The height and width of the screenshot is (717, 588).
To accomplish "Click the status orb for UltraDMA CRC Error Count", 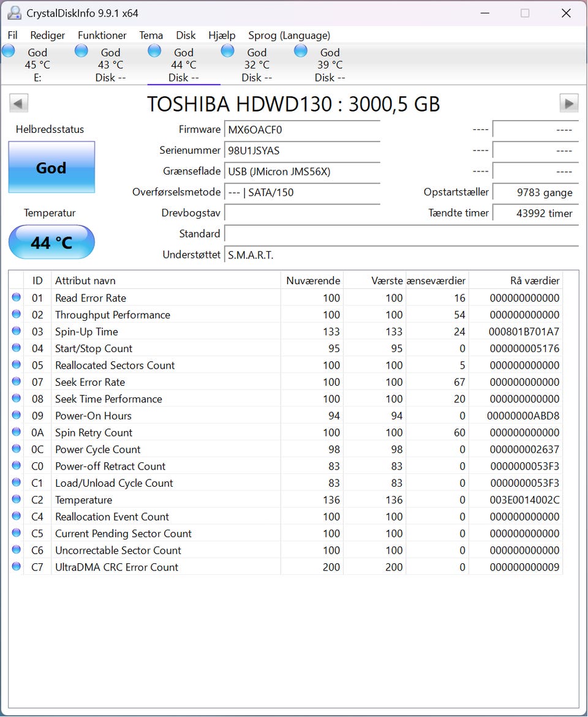I will pos(17,566).
